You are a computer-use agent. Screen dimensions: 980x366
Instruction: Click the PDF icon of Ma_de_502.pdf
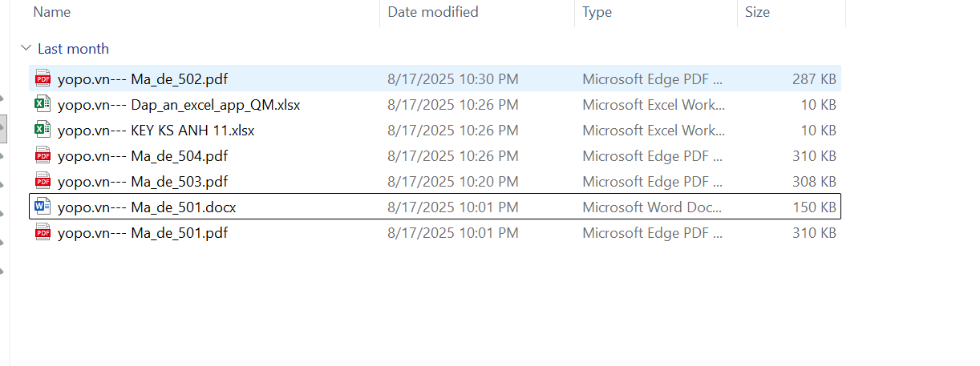[x=43, y=78]
